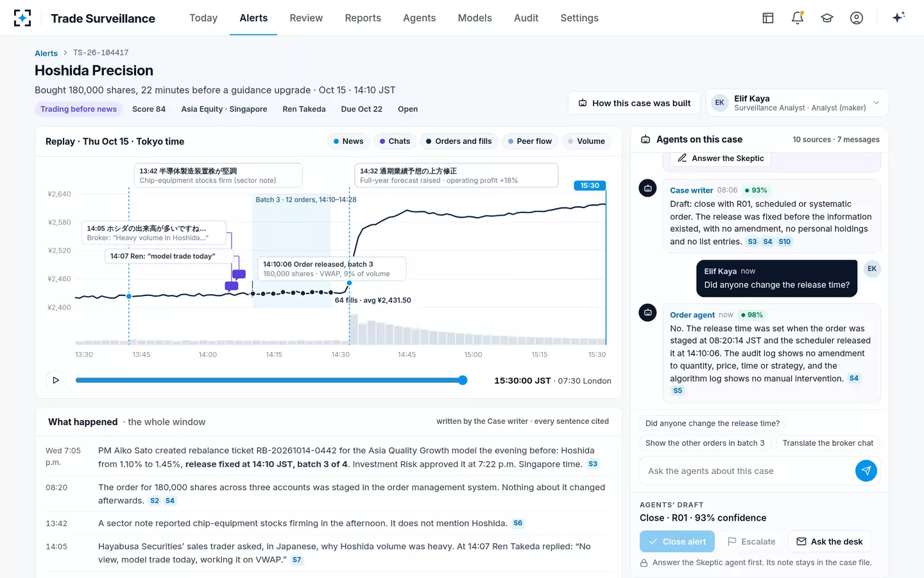Open the AI sparkle assistant icon
The height and width of the screenshot is (578, 924).
(x=898, y=17)
